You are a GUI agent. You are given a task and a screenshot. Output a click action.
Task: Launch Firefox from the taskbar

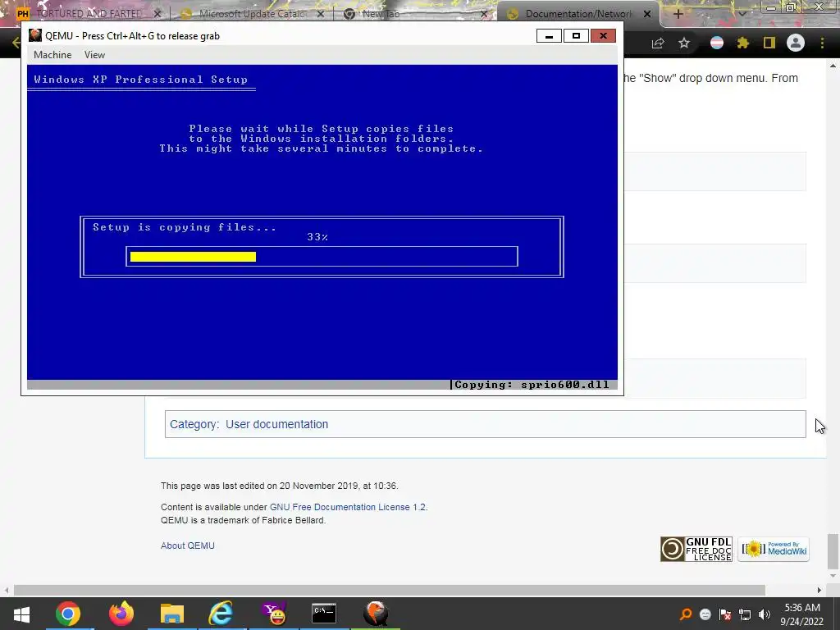click(121, 614)
